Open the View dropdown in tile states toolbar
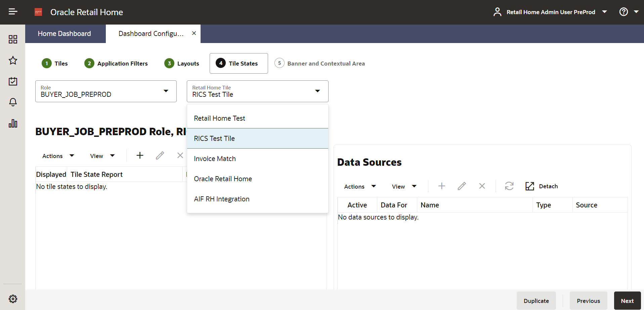The image size is (644, 310). click(x=102, y=155)
